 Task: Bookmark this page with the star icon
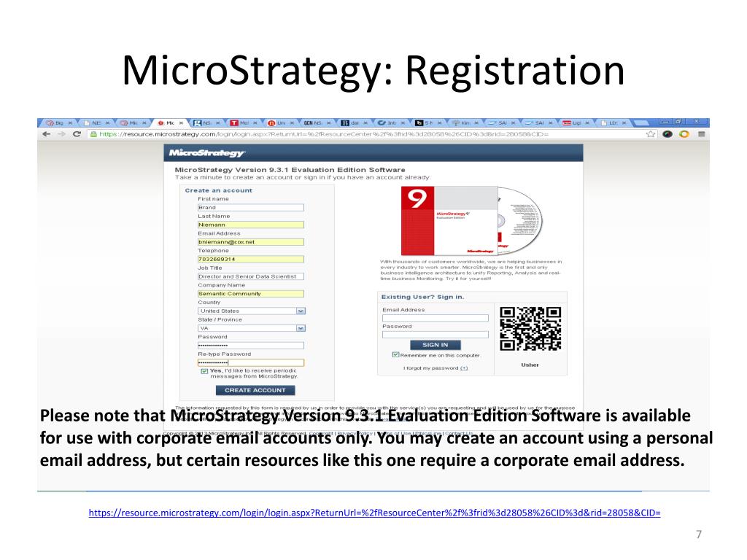[x=651, y=134]
